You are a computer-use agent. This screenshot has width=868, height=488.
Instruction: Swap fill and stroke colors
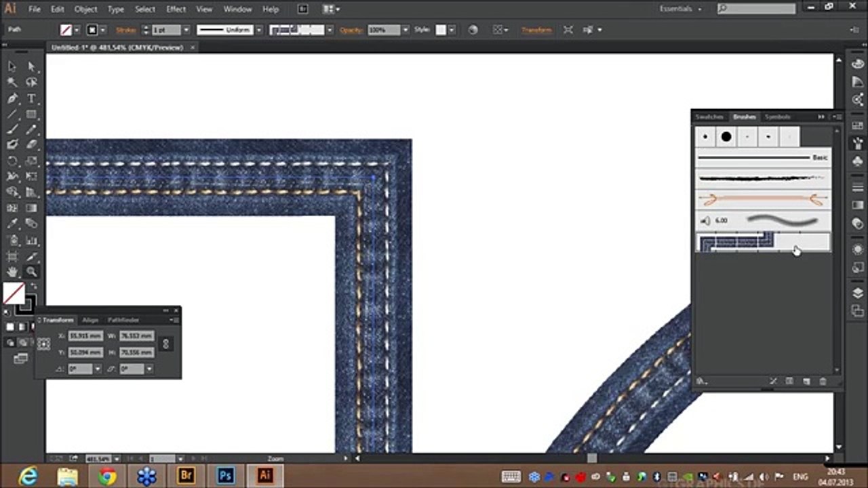pyautogui.click(x=34, y=287)
